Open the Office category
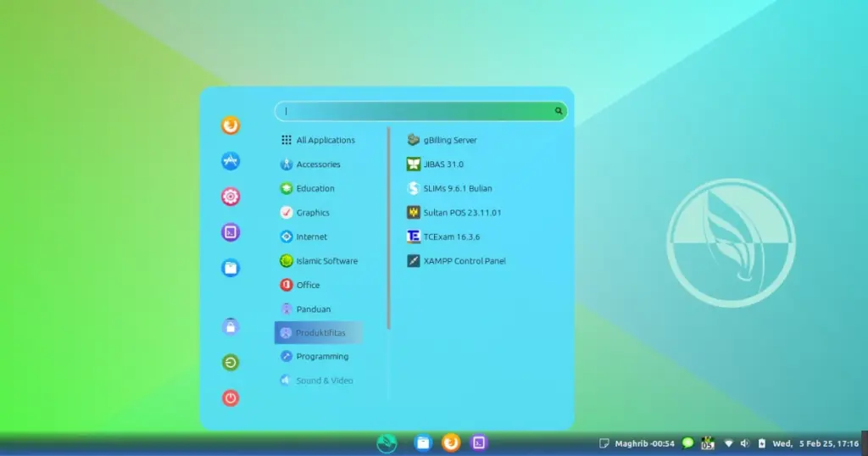Image resolution: width=868 pixels, height=456 pixels. coord(319,285)
